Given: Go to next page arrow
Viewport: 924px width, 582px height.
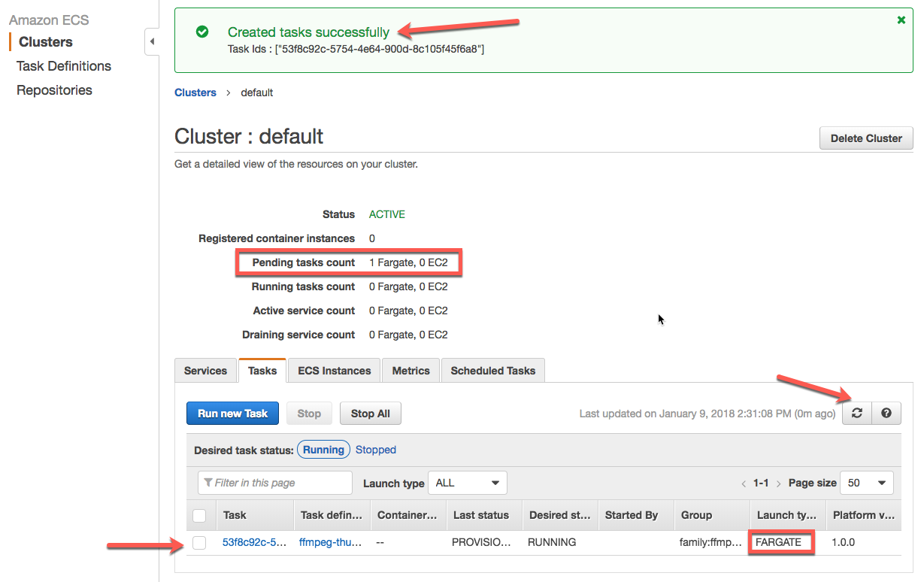Looking at the screenshot, I should (779, 483).
